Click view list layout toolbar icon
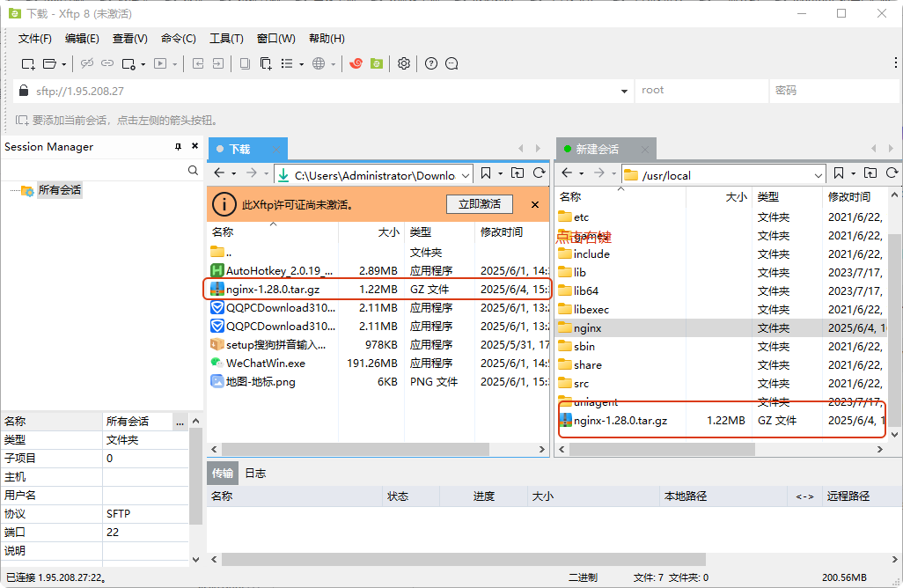 287,63
